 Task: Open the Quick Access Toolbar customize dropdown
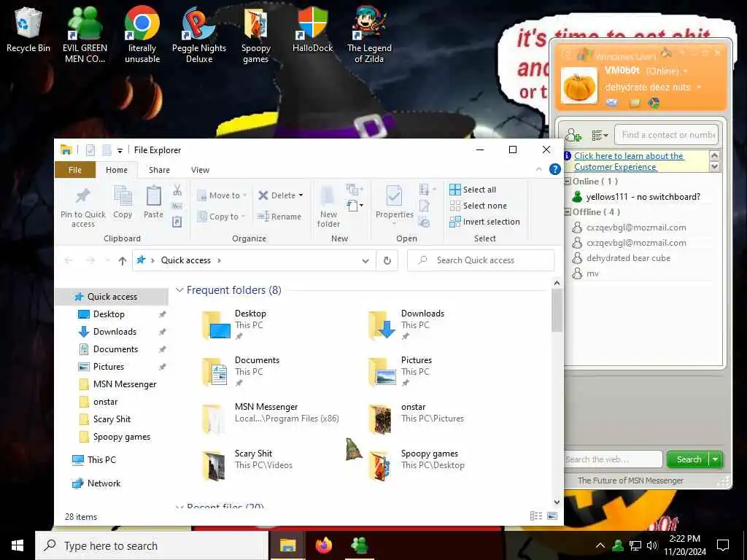(120, 150)
